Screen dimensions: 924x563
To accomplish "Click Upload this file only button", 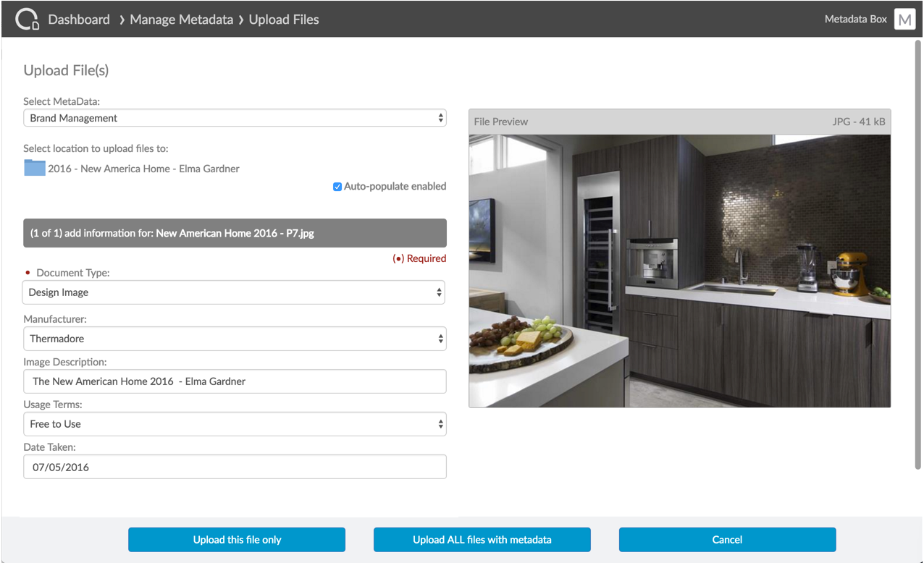I will (237, 540).
